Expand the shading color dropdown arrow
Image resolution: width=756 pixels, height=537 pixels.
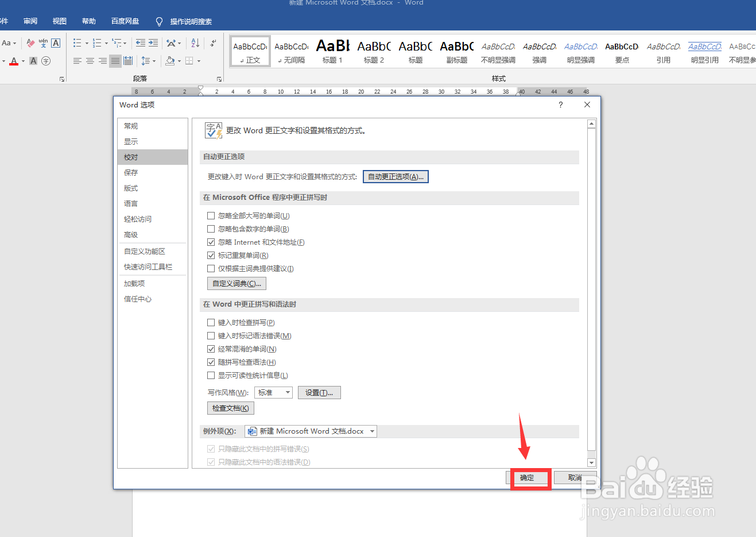179,61
